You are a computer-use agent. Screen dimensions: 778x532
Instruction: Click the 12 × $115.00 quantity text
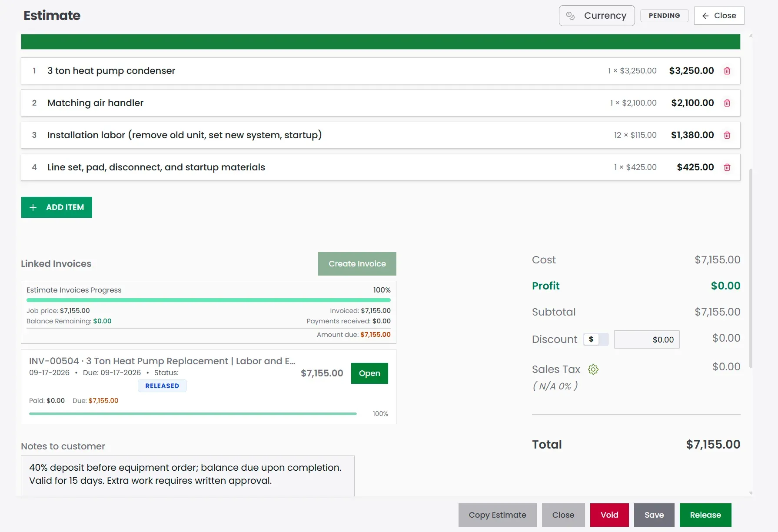635,135
